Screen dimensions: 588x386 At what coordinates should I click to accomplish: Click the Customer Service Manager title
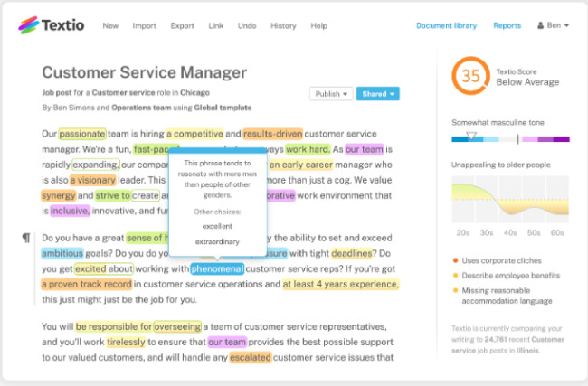pos(144,72)
